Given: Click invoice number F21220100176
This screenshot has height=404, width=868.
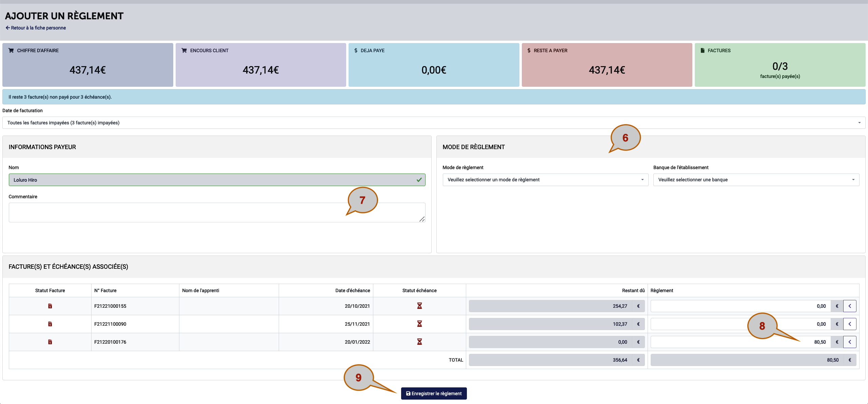Looking at the screenshot, I should coord(110,342).
